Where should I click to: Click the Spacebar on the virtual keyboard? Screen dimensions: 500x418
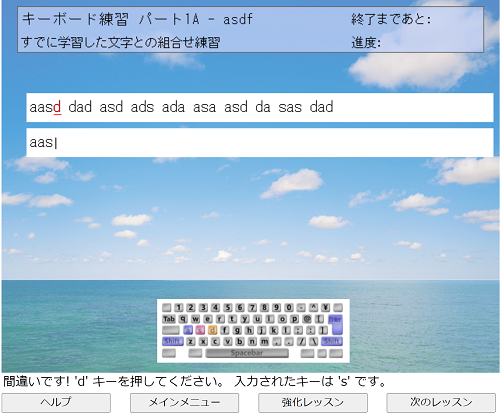click(247, 353)
